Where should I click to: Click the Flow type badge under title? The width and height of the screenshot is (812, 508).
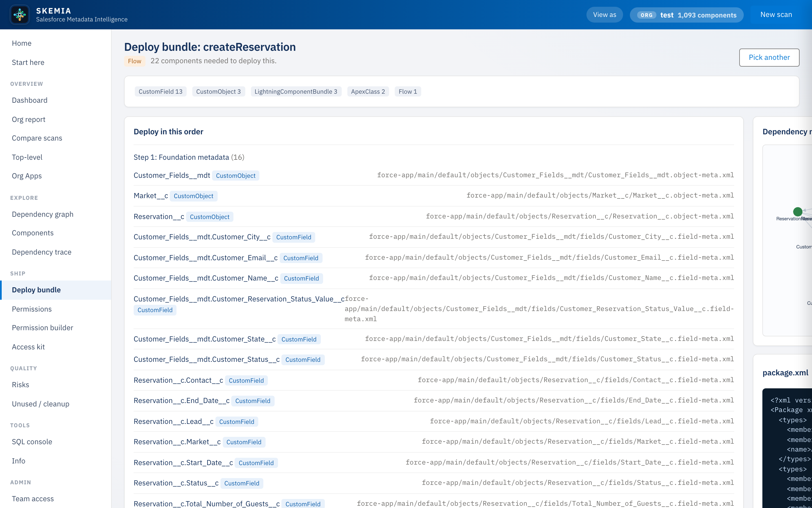coord(134,61)
